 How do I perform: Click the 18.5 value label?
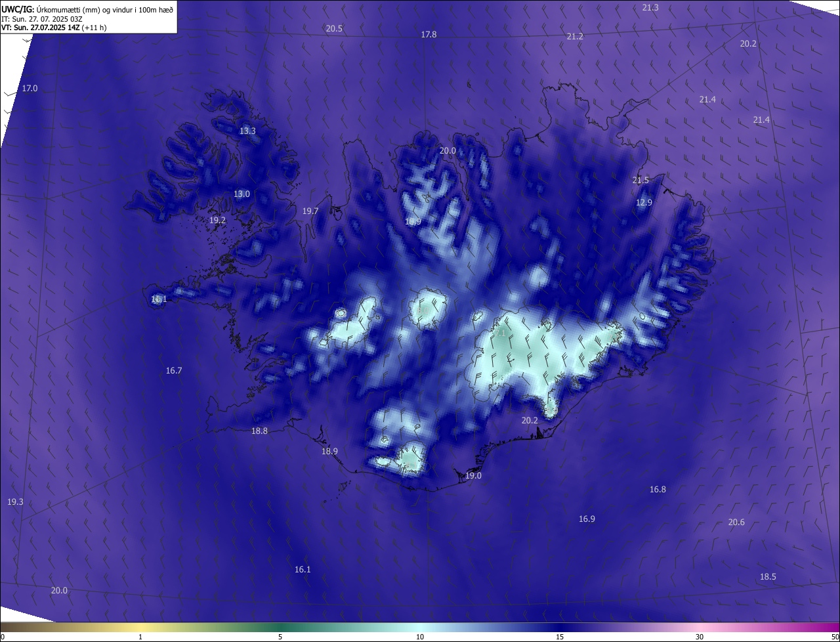[x=768, y=576]
